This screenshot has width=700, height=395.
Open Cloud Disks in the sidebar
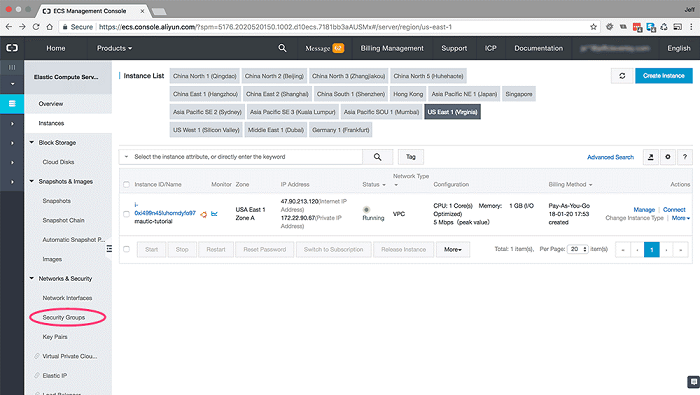click(58, 162)
